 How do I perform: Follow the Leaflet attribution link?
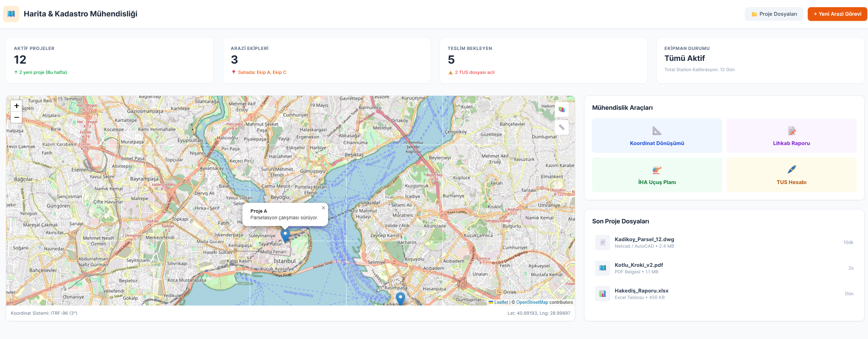(x=501, y=302)
